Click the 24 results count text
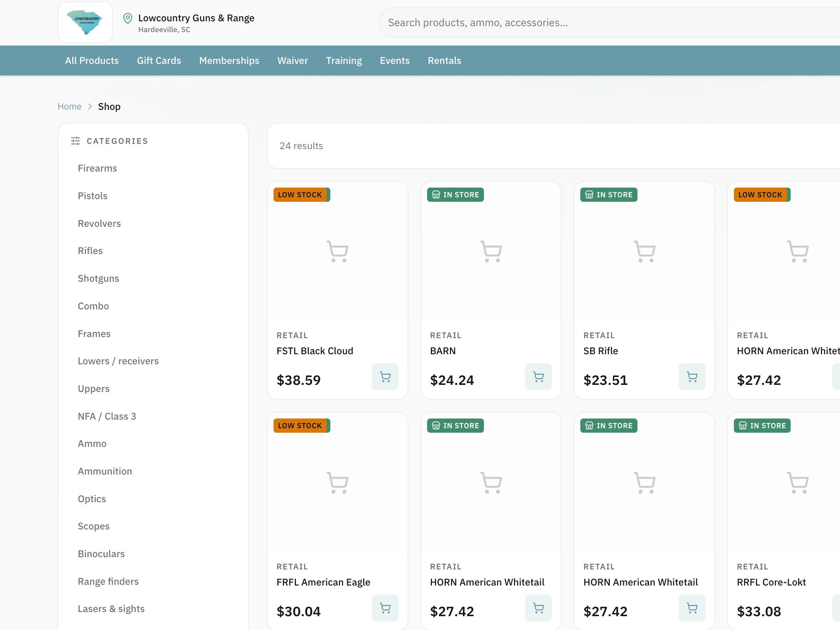Screen dimensions: 840x630 click(x=302, y=146)
